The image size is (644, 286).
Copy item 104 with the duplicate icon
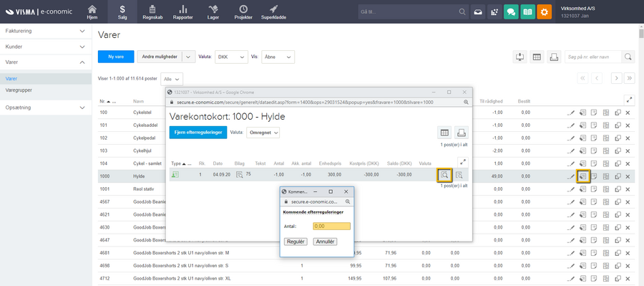click(618, 163)
